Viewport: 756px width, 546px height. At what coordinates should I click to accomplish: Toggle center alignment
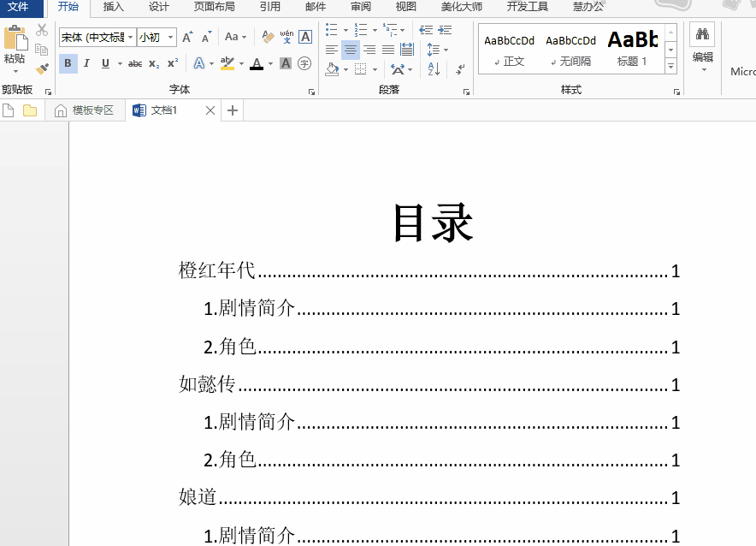coord(351,49)
